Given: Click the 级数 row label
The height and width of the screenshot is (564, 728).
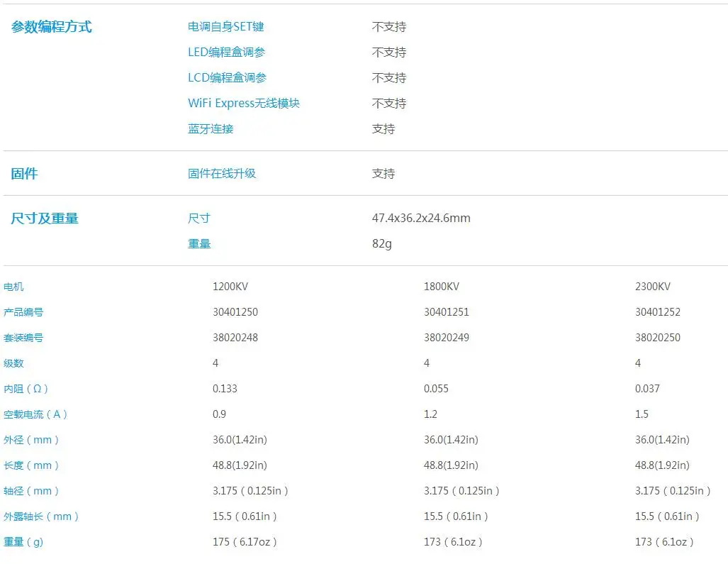Looking at the screenshot, I should [13, 363].
